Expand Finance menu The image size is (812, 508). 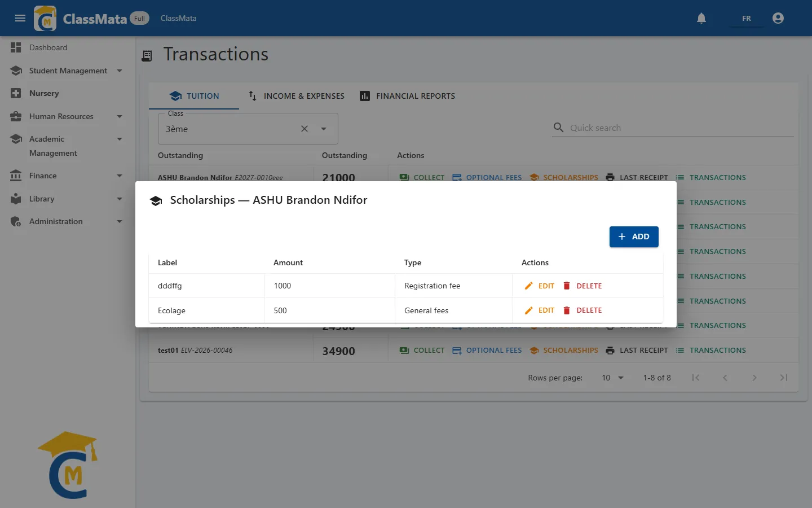point(68,176)
